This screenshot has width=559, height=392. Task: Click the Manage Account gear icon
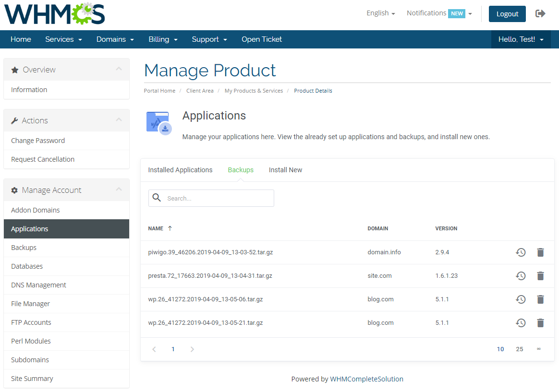pyautogui.click(x=14, y=190)
